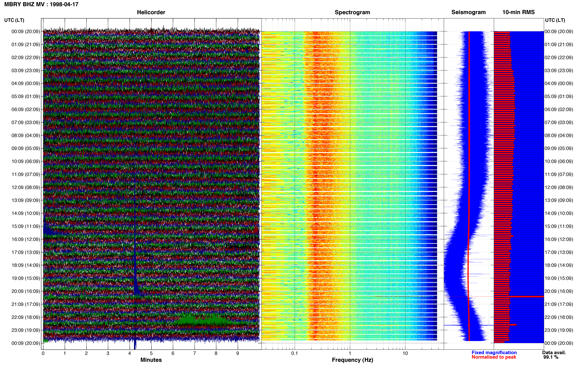
Task: Click left time label '04:09 (00:09)'
Action: click(x=26, y=83)
